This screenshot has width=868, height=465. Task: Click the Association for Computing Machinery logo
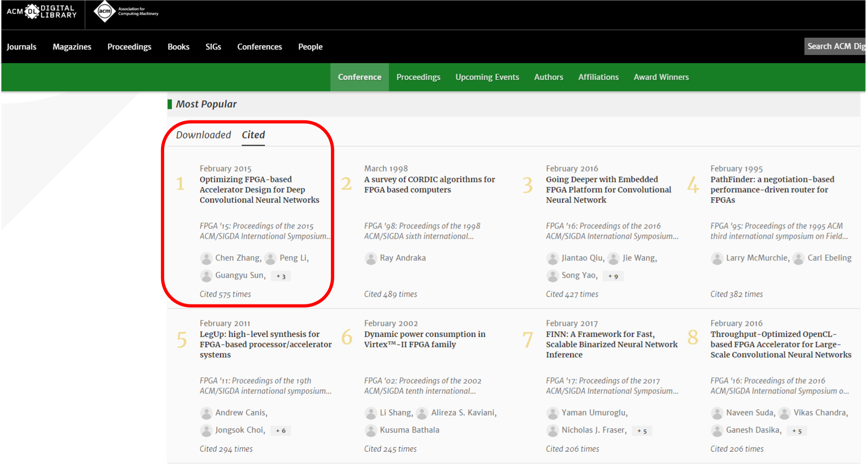coord(126,12)
